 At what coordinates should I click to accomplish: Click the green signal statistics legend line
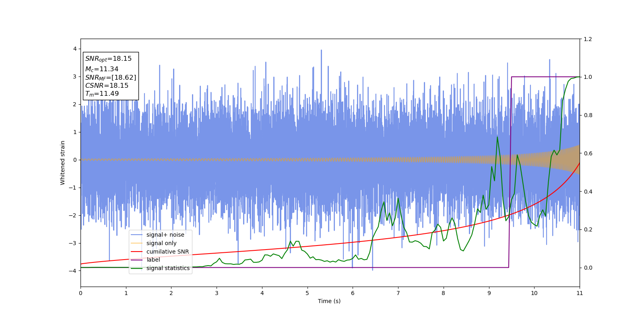[137, 268]
